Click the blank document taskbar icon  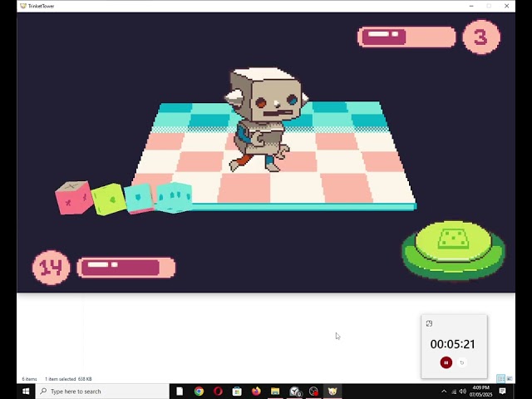(180, 392)
